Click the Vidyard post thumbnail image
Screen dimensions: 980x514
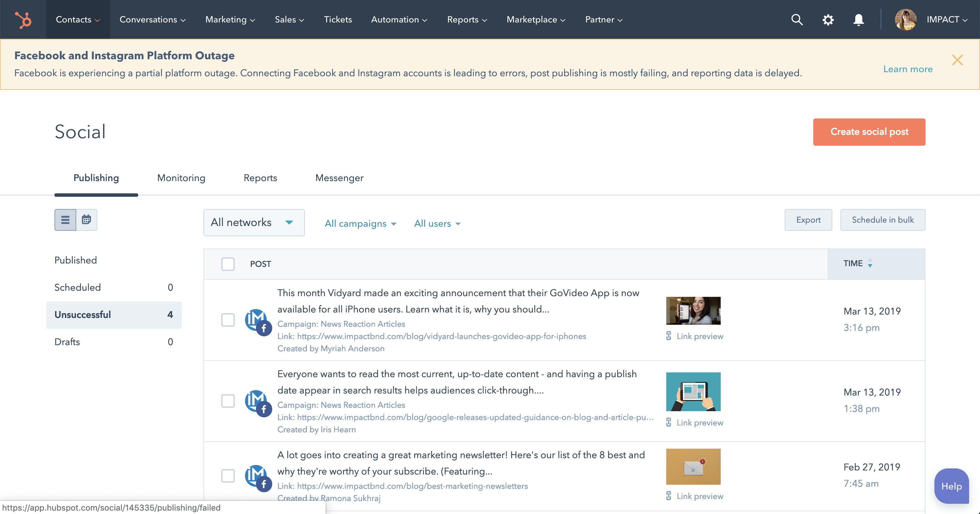(x=693, y=310)
